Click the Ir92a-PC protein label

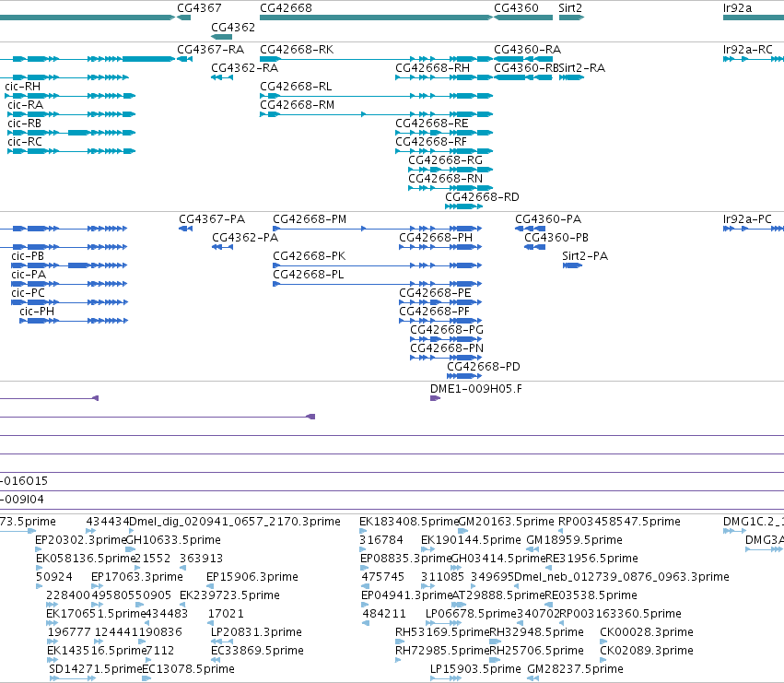pyautogui.click(x=747, y=219)
